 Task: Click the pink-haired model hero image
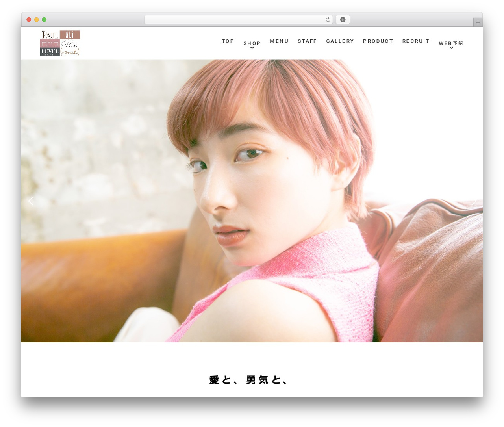(252, 201)
